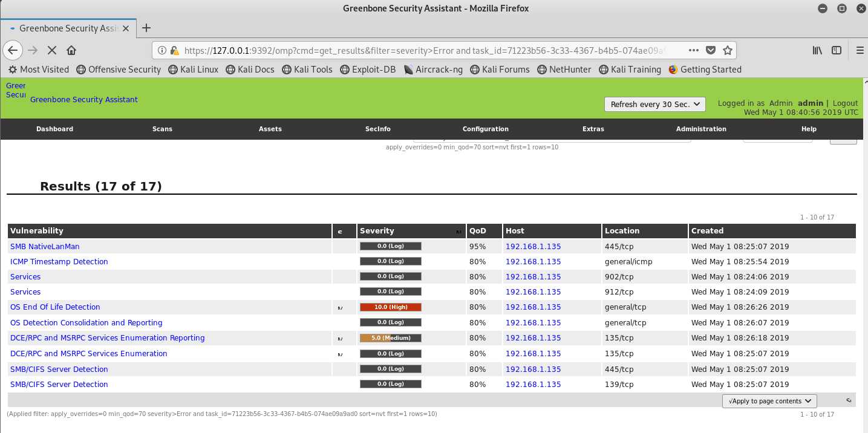Click the Kali Linux bookmark
The height and width of the screenshot is (433, 868).
point(194,70)
